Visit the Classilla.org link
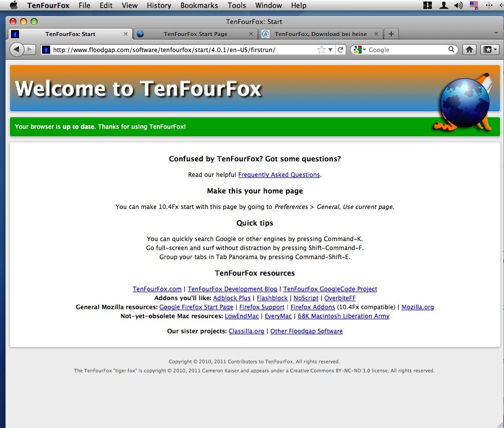The image size is (504, 428). click(x=246, y=331)
